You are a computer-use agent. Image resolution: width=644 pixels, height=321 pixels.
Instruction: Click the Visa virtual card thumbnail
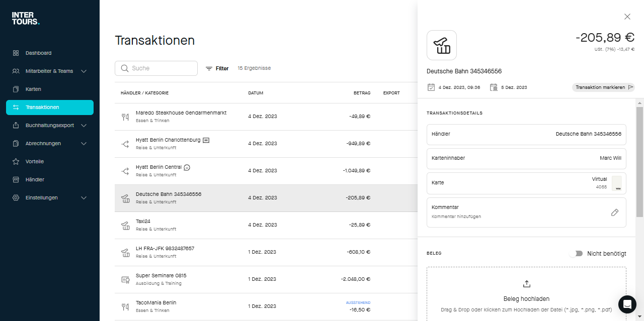pyautogui.click(x=616, y=183)
